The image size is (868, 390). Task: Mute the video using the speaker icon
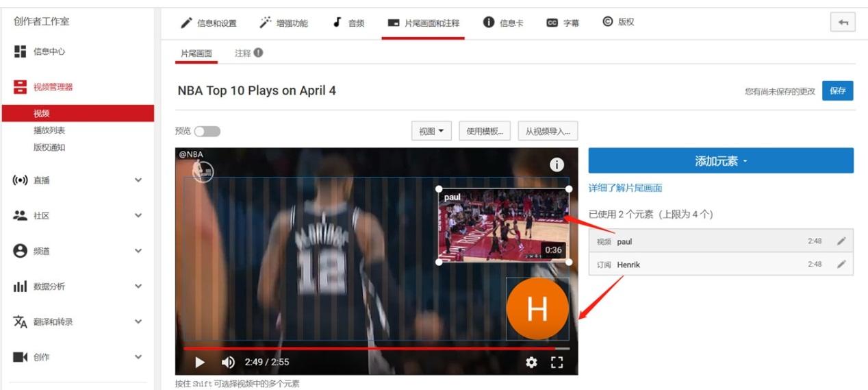coord(228,363)
